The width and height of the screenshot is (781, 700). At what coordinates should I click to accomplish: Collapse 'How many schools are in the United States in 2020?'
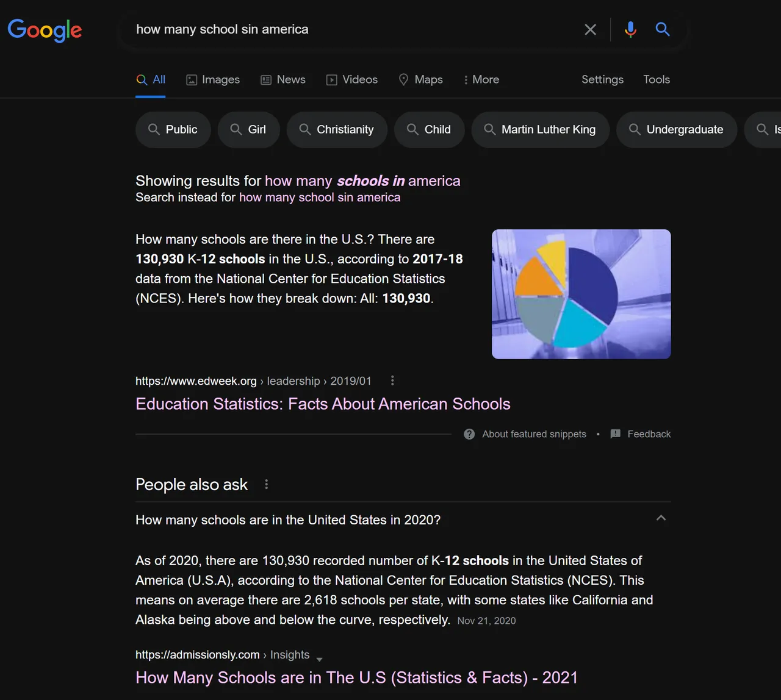[x=403, y=520]
